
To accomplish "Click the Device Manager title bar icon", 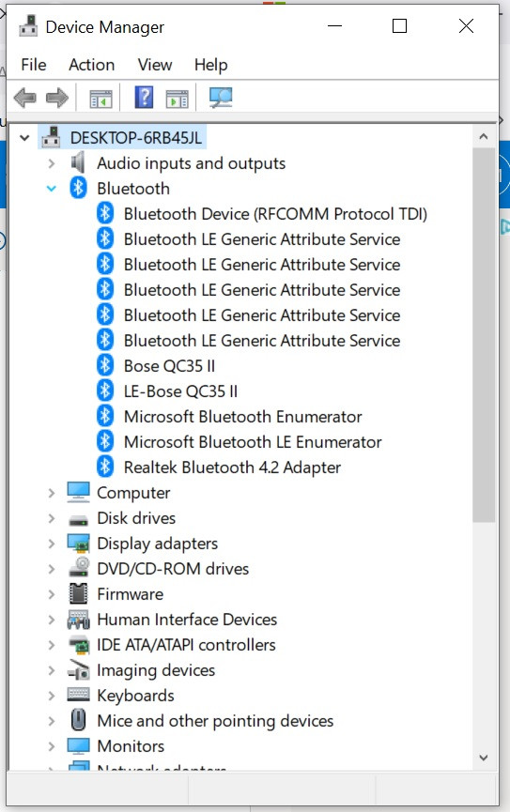I will 28,26.
